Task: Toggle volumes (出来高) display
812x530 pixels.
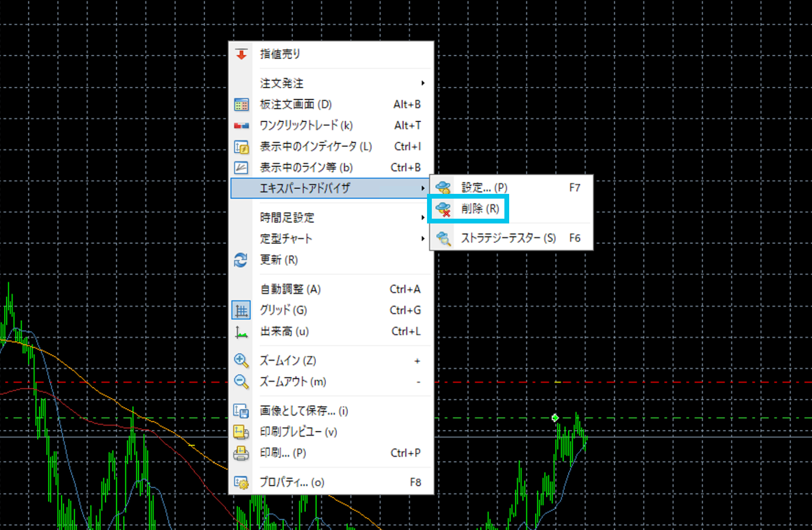Action: (285, 331)
